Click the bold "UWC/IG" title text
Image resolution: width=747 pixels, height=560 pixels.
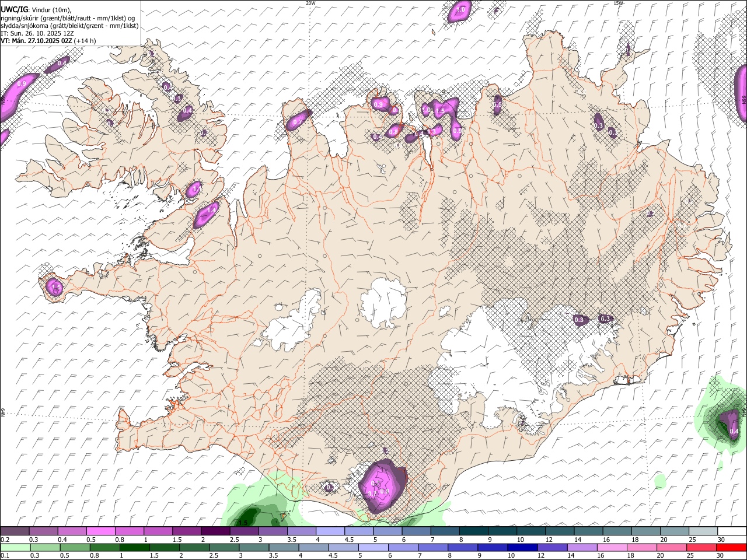tap(14, 9)
